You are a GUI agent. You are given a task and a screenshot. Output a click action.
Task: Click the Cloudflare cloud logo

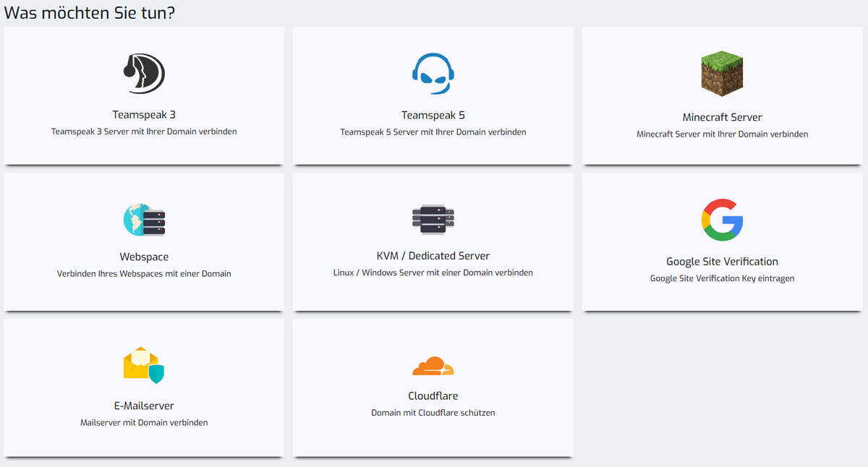[433, 366]
